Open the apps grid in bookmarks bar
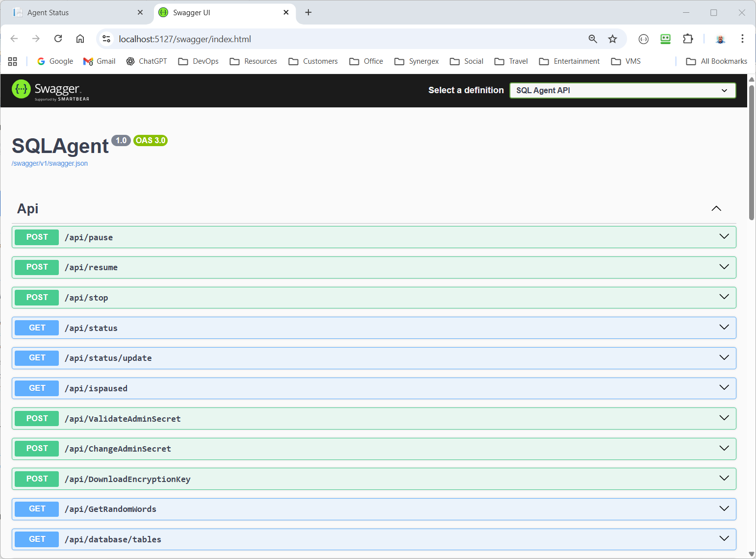The image size is (756, 559). tap(13, 61)
